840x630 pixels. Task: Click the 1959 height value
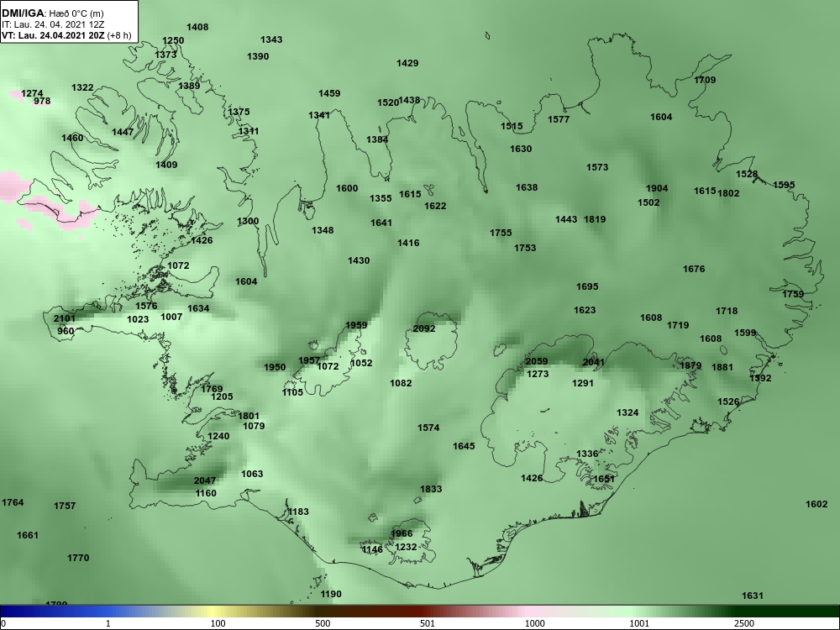pyautogui.click(x=356, y=325)
